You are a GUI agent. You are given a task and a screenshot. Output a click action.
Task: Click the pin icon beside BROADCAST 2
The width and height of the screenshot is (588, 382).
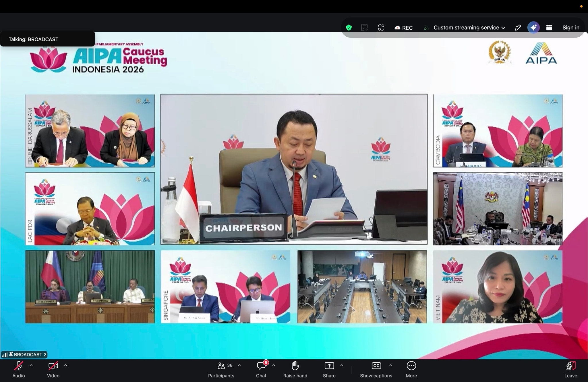click(x=11, y=355)
